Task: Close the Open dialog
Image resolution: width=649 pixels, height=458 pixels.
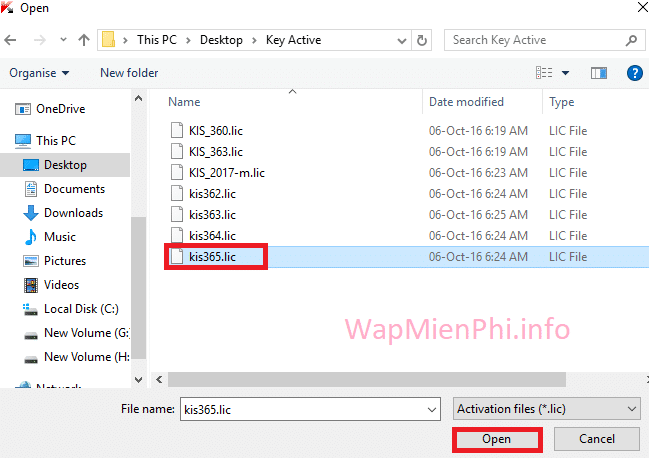Action: 642,7
